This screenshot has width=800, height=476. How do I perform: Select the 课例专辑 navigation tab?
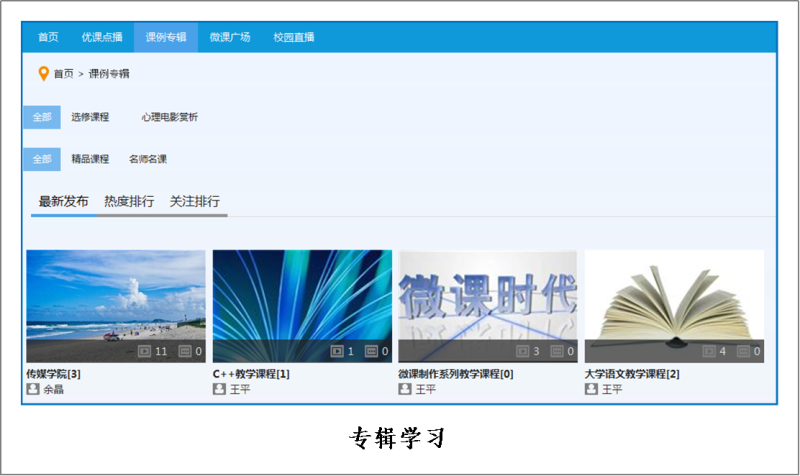pyautogui.click(x=166, y=37)
